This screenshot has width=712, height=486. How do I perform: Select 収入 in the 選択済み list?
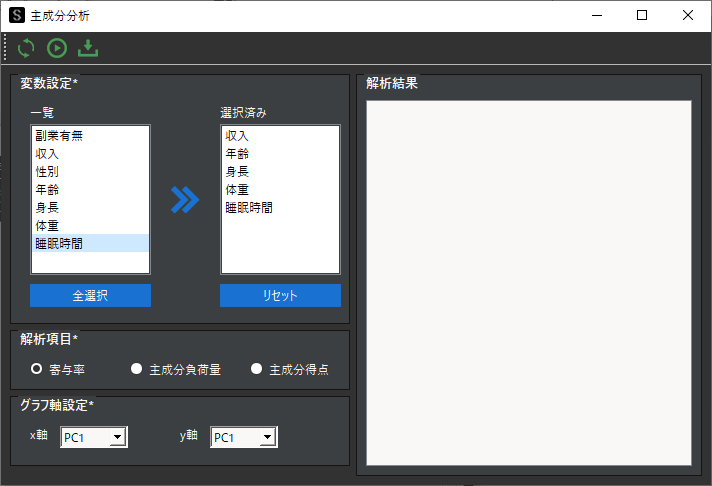point(280,135)
